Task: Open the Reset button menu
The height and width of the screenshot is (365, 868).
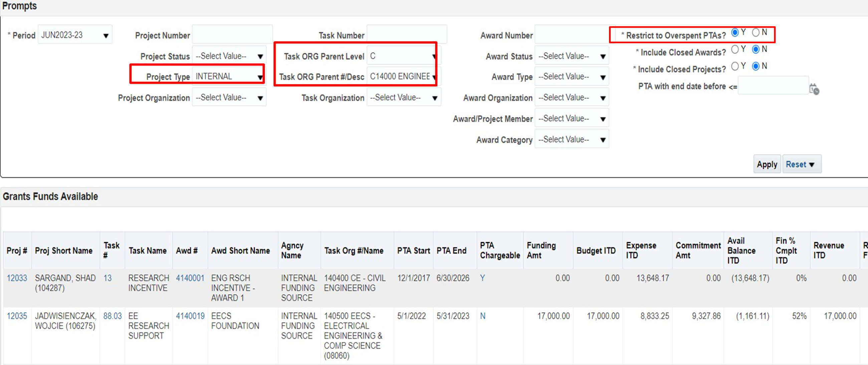Action: [x=802, y=164]
